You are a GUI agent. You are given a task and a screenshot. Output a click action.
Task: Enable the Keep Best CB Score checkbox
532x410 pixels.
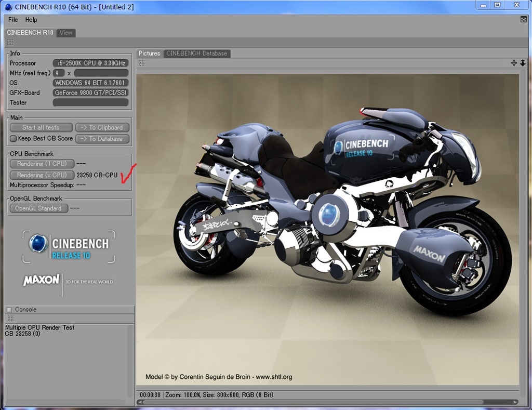pos(14,139)
